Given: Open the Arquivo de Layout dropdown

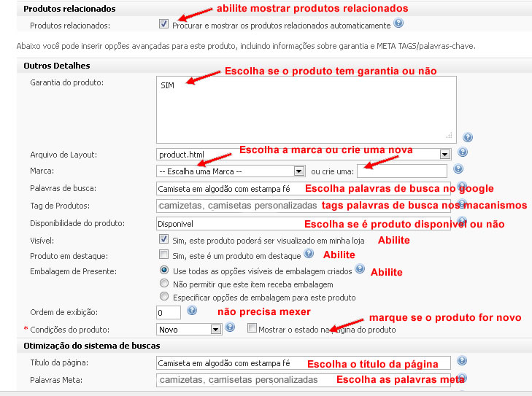Looking at the screenshot, I should [444, 155].
